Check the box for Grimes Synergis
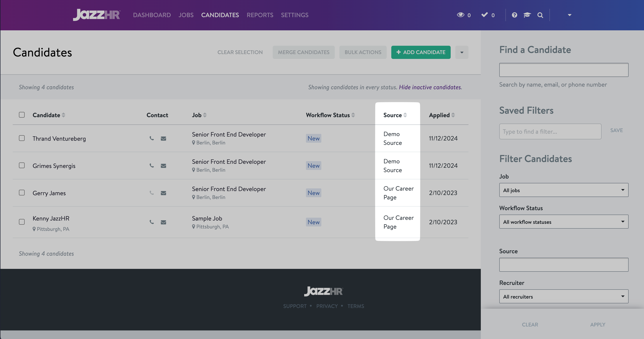 click(x=22, y=165)
